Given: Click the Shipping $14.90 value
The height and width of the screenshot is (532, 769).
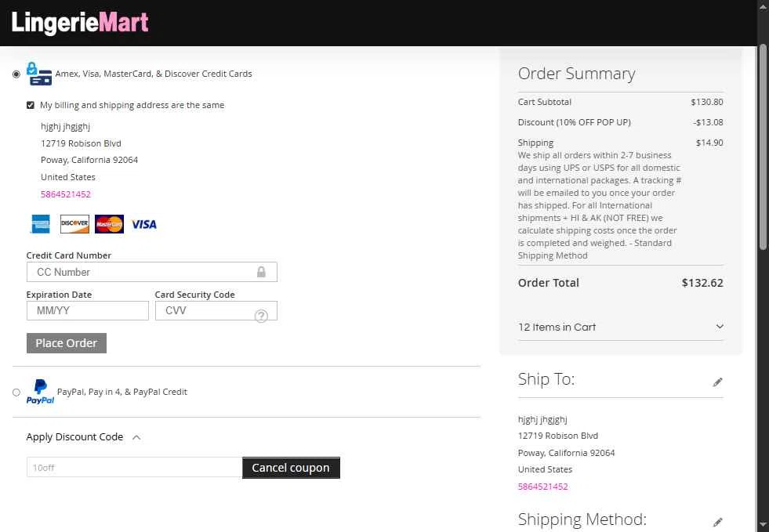Looking at the screenshot, I should point(709,143).
